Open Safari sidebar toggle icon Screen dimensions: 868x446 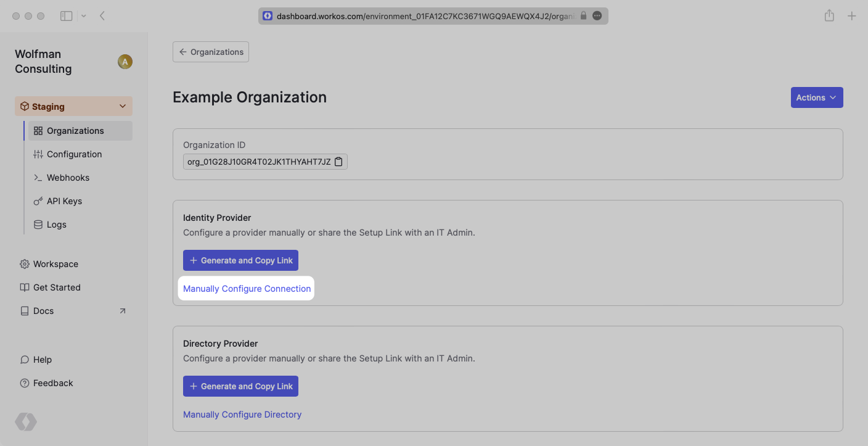[x=67, y=16]
